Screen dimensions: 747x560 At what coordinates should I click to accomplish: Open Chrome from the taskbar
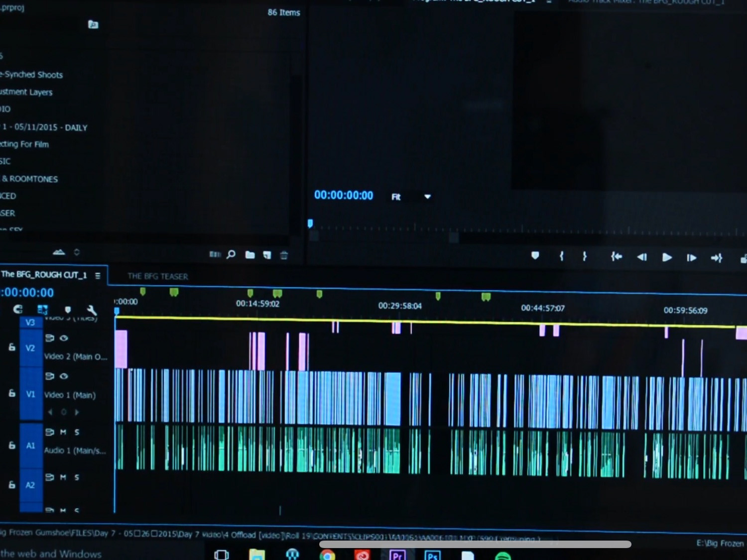(327, 555)
